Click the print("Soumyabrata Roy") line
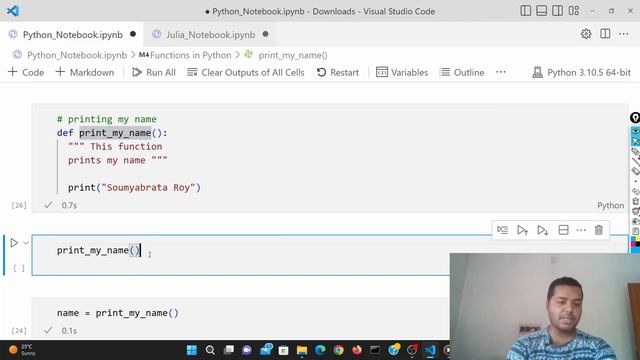Screen dimensions: 640x360 pos(134,188)
